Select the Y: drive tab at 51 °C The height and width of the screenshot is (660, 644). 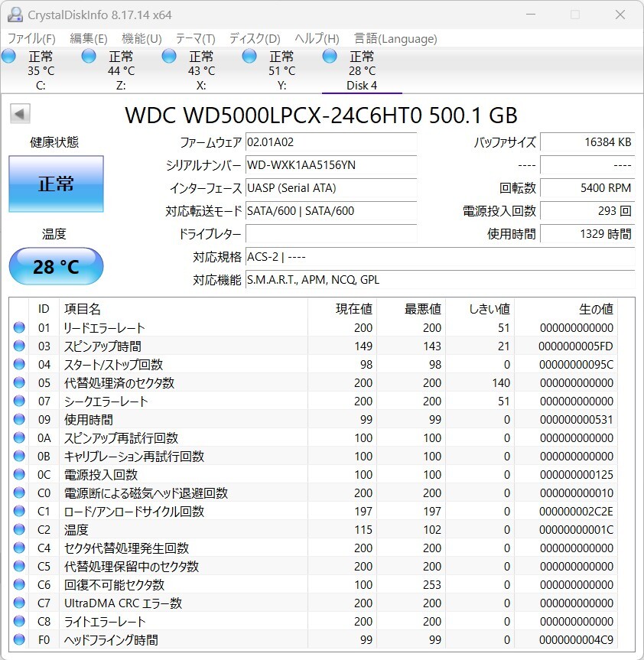tap(281, 70)
